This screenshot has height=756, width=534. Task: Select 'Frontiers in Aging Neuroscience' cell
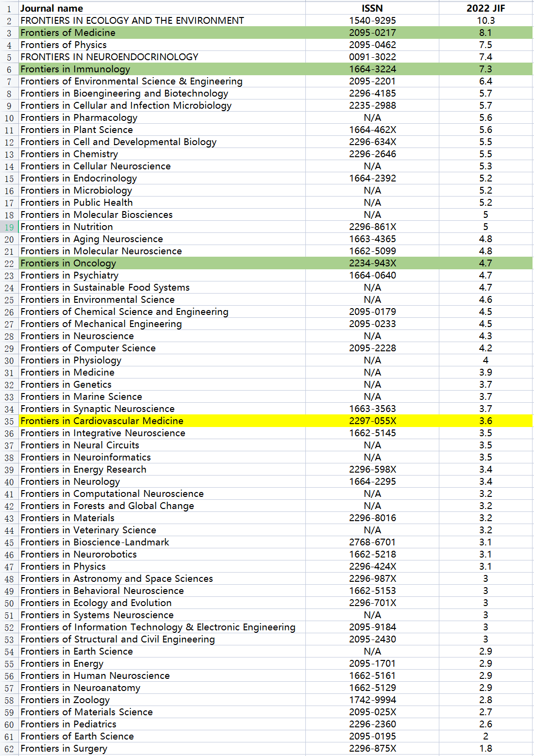tap(162, 239)
